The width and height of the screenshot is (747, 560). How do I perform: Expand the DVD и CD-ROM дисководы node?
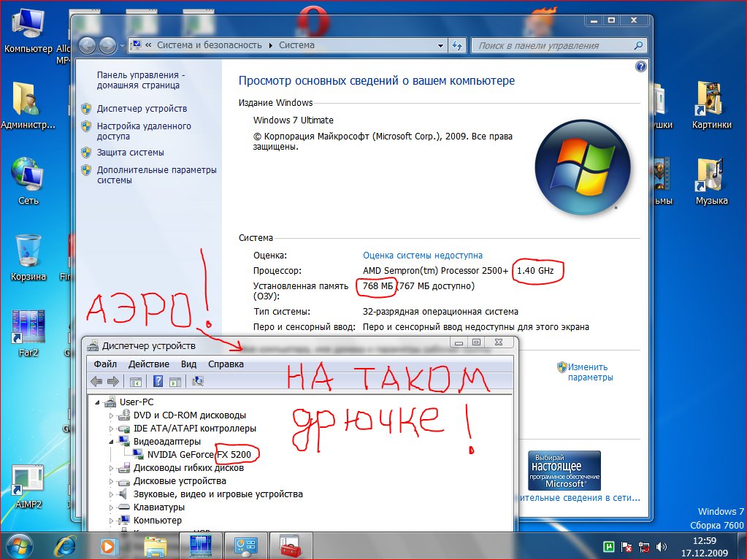[x=112, y=415]
